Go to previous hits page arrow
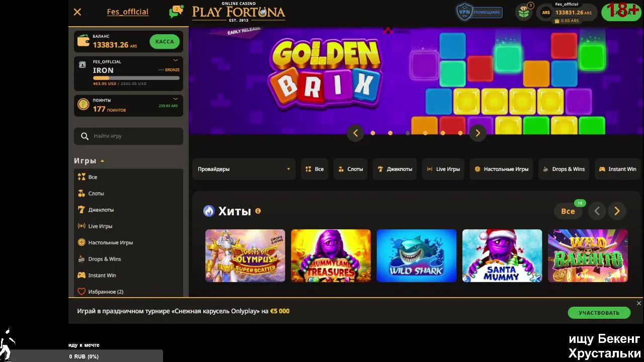 pos(597,211)
